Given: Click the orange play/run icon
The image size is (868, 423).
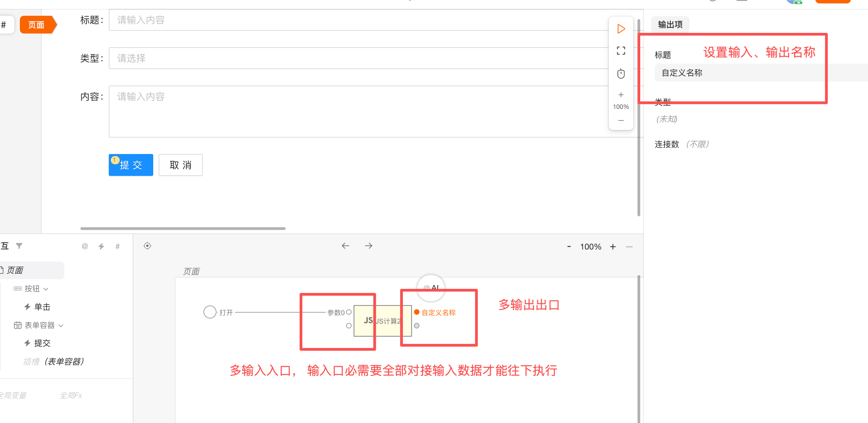Looking at the screenshot, I should (621, 29).
